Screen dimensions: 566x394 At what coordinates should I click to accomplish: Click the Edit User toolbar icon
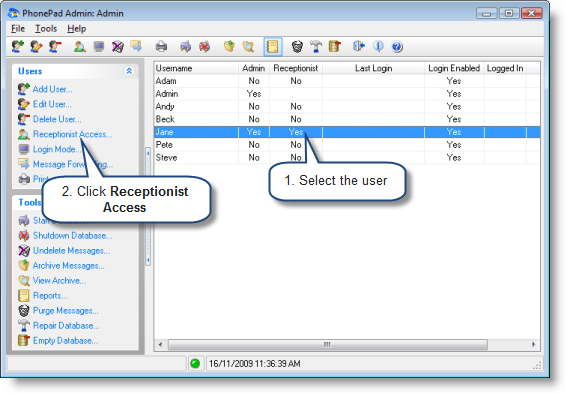coord(36,47)
